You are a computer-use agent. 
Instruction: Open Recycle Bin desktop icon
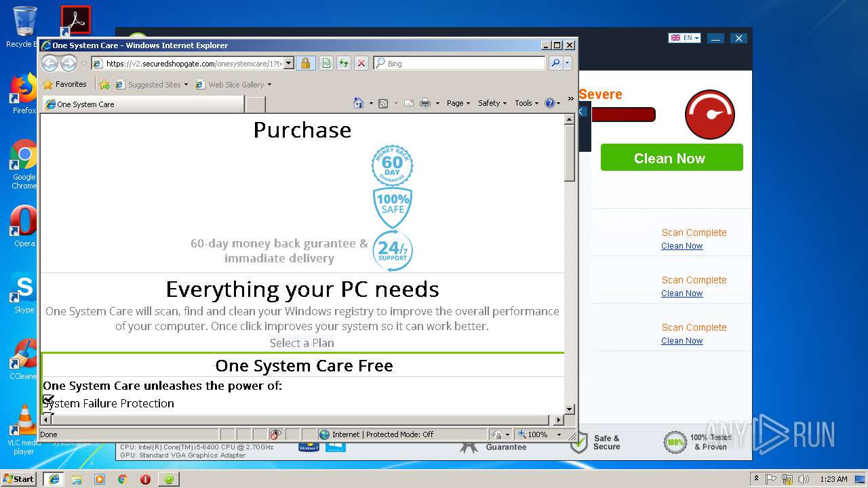(24, 27)
